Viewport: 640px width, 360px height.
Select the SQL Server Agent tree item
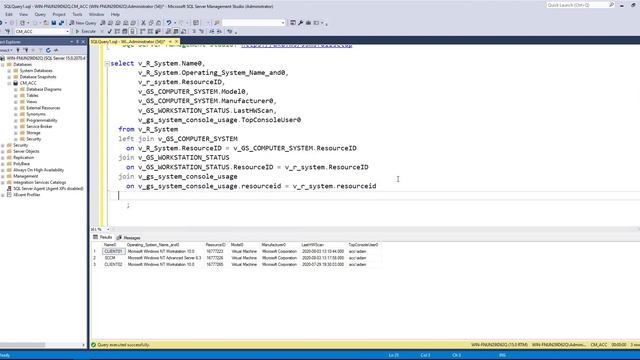coord(48,189)
